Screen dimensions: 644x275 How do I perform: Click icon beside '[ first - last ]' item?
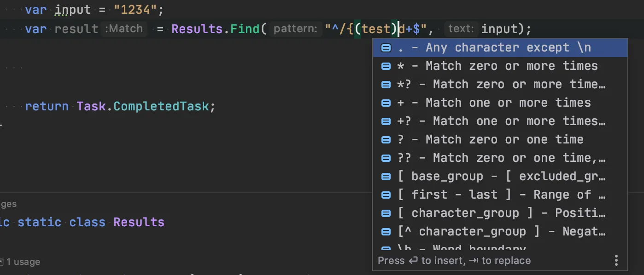(x=386, y=195)
